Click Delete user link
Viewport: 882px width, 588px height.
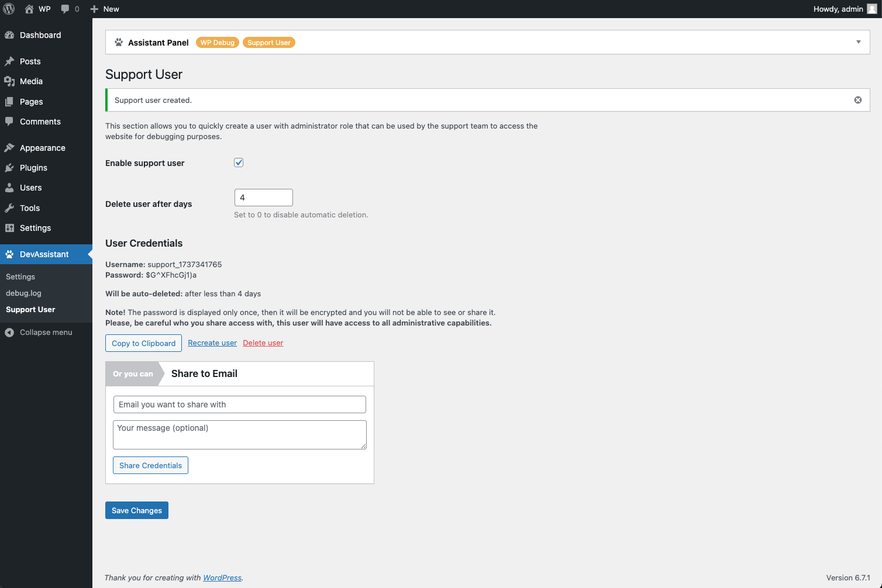click(x=263, y=343)
